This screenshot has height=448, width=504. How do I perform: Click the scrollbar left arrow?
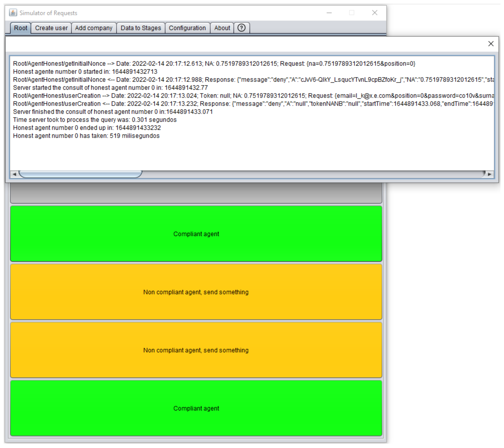click(14, 174)
